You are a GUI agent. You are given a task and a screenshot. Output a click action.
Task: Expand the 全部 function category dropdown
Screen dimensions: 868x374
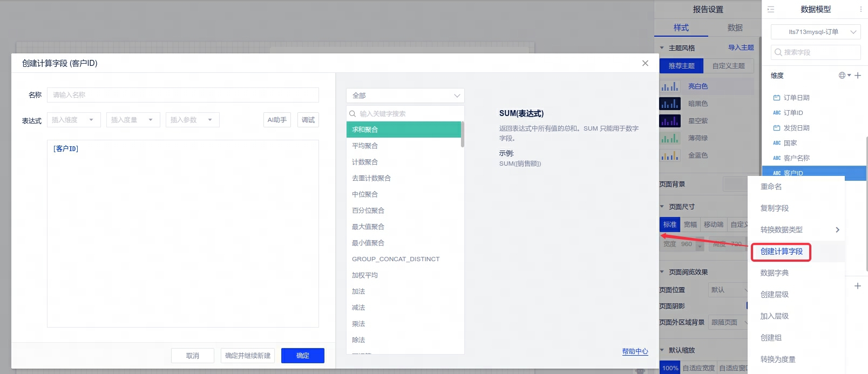tap(405, 96)
